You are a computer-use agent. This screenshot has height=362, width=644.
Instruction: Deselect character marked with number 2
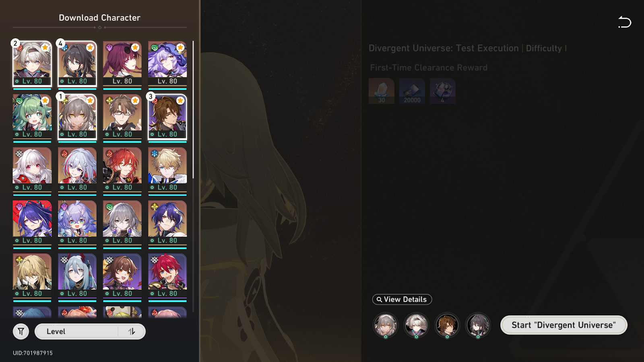click(32, 64)
